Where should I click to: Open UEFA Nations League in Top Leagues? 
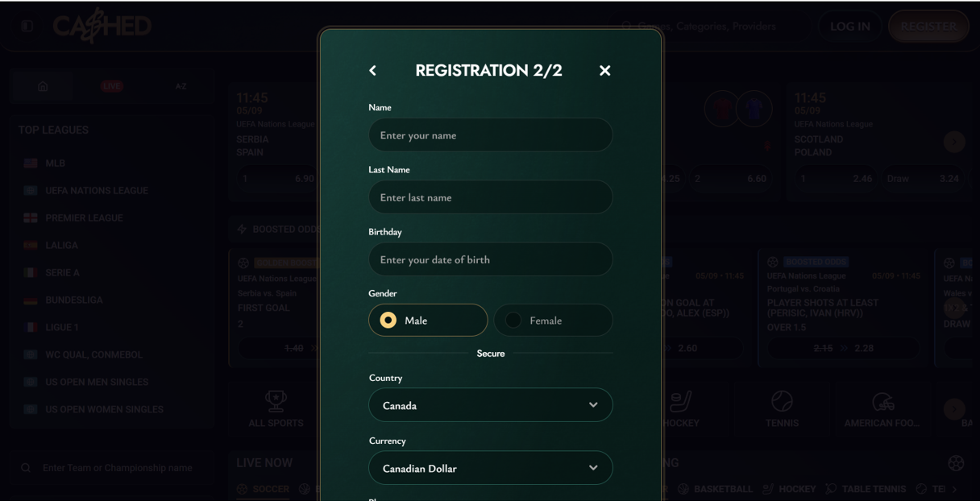pos(96,191)
